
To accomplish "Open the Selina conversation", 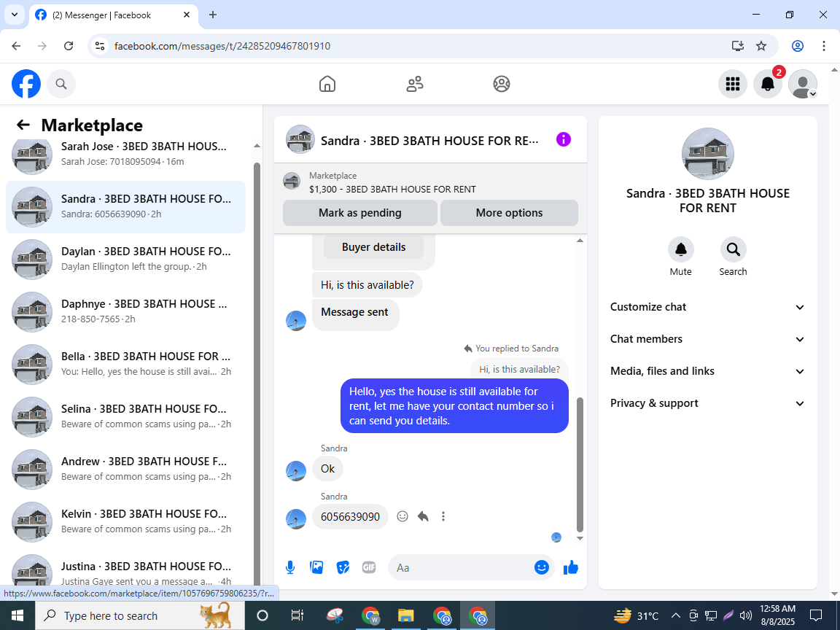I will (x=126, y=417).
